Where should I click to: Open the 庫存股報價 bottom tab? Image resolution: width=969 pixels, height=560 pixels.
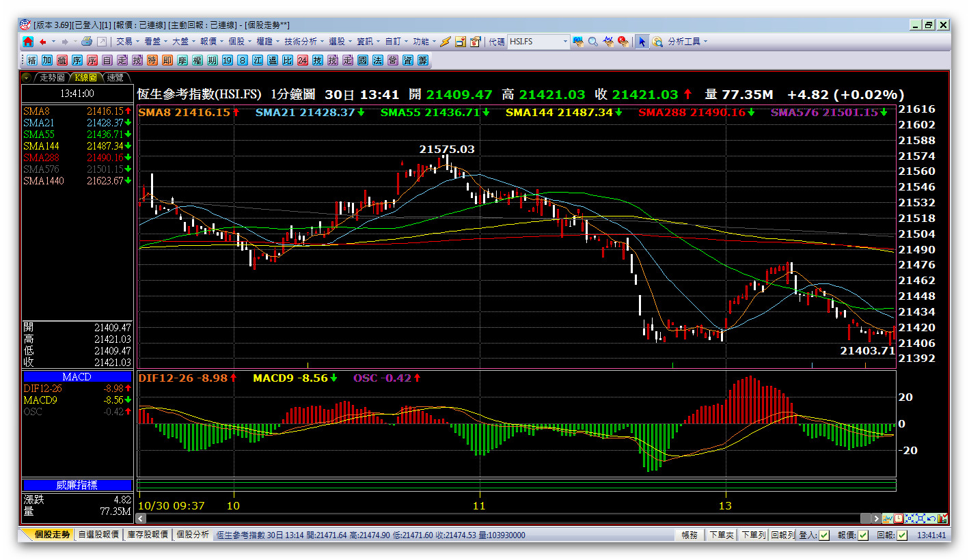[x=148, y=535]
